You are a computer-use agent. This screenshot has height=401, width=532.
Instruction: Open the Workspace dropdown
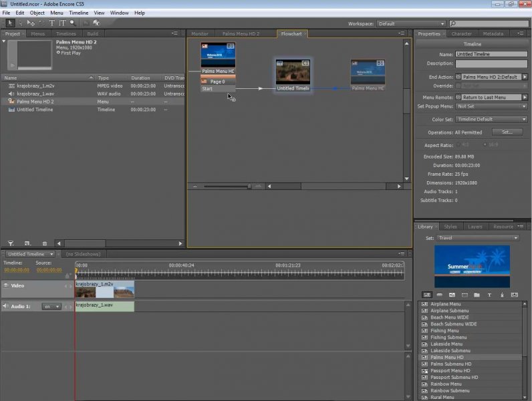(411, 23)
